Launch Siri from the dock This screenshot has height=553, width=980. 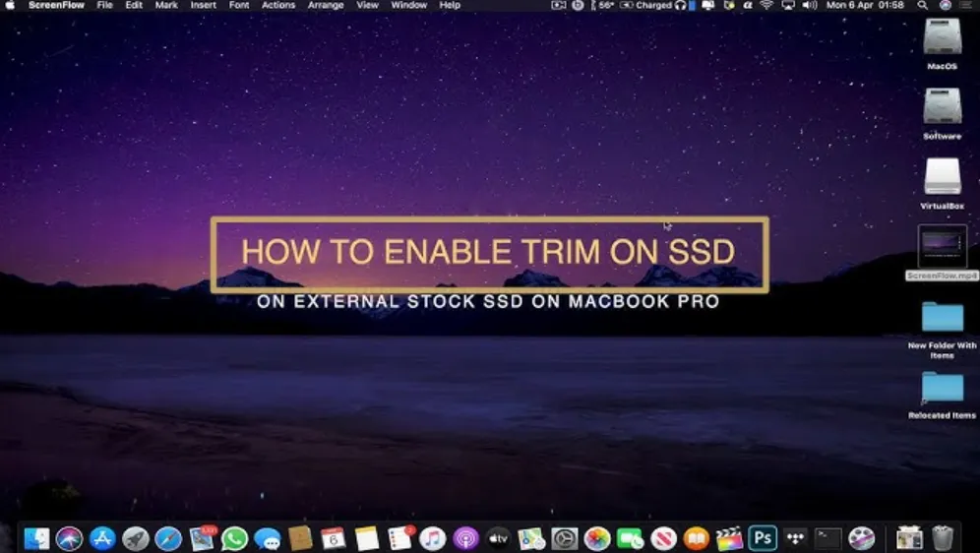69,538
